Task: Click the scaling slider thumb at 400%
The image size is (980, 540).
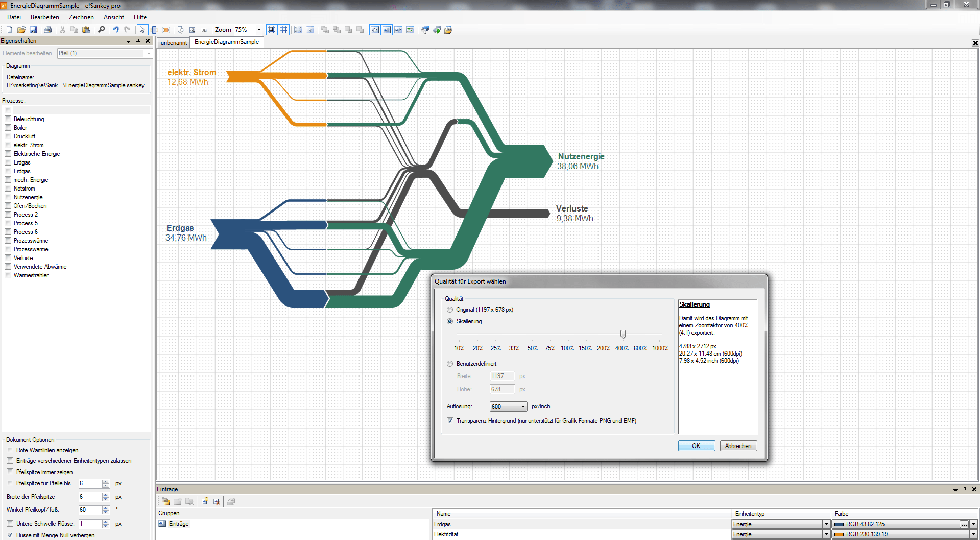Action: point(623,334)
